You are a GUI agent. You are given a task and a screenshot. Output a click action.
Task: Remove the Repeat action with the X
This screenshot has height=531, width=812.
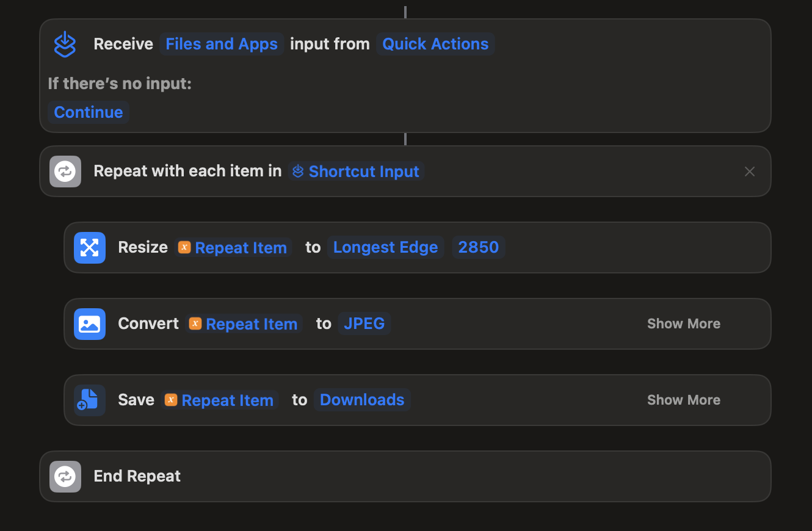[750, 172]
